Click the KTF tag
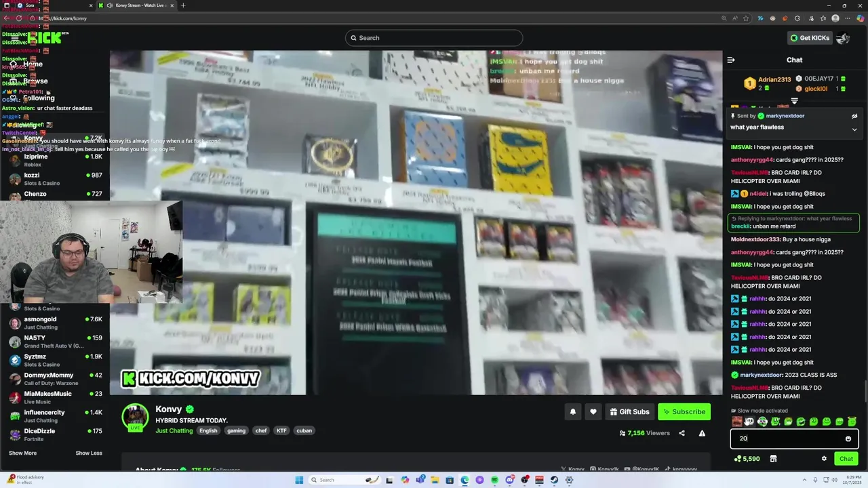868x488 pixels. 281,430
